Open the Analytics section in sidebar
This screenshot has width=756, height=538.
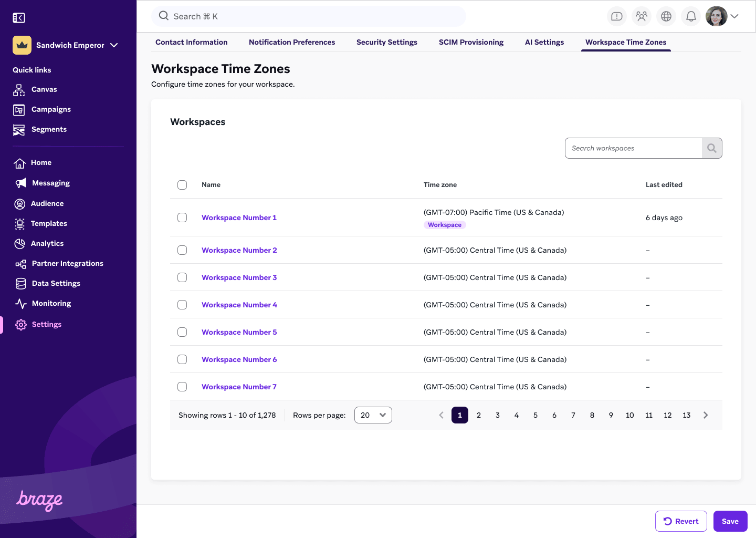pyautogui.click(x=20, y=243)
